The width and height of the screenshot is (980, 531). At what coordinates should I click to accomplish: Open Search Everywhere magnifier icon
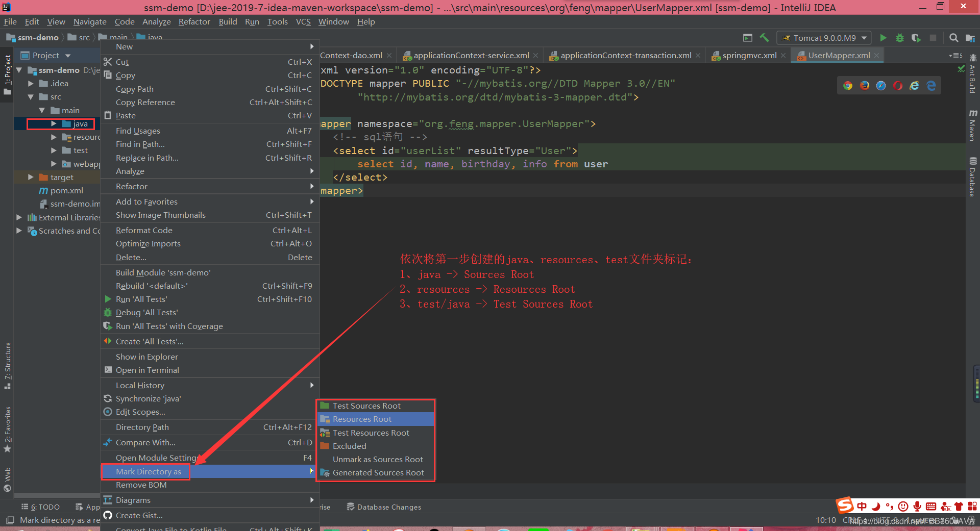[953, 38]
